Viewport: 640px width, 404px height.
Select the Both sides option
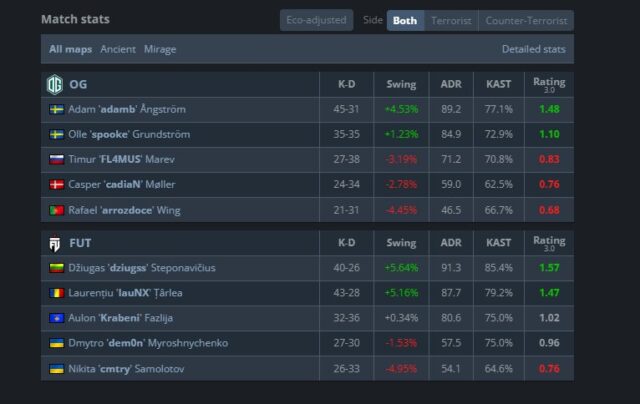[405, 20]
